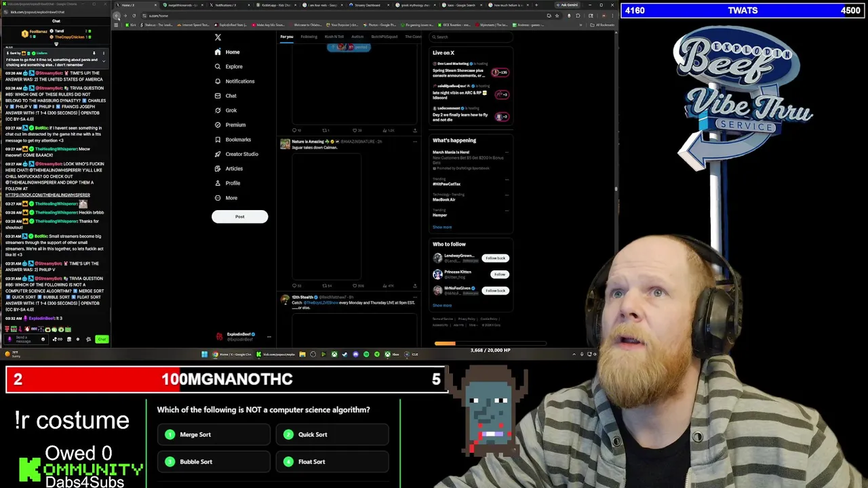Click the X logo above the sidebar
This screenshot has height=488, width=868.
(218, 37)
